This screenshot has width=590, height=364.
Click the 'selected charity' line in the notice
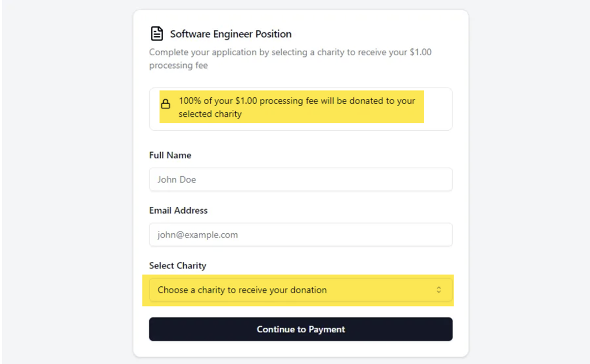(210, 114)
